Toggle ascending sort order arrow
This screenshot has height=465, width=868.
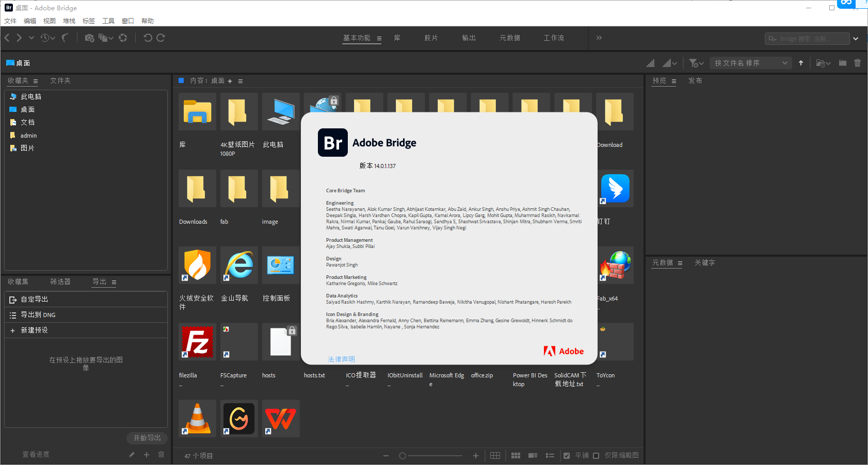[801, 63]
